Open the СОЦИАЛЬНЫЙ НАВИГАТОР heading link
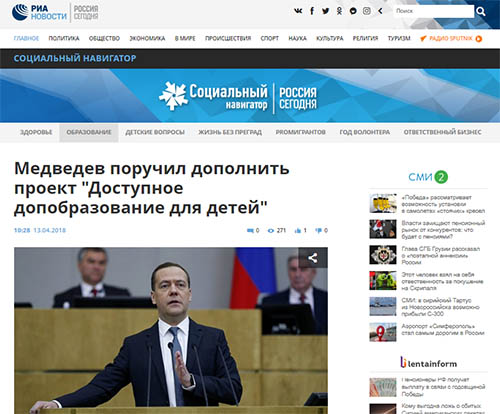Image resolution: width=500 pixels, height=414 pixels. (x=75, y=58)
